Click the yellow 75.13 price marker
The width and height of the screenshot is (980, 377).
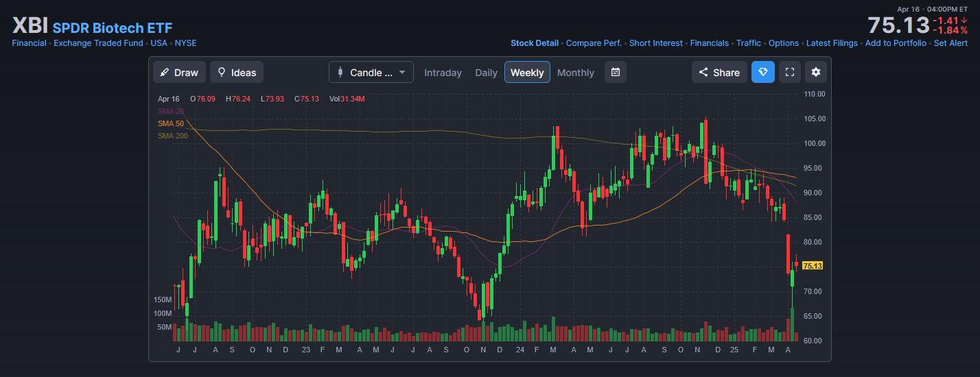tap(812, 266)
